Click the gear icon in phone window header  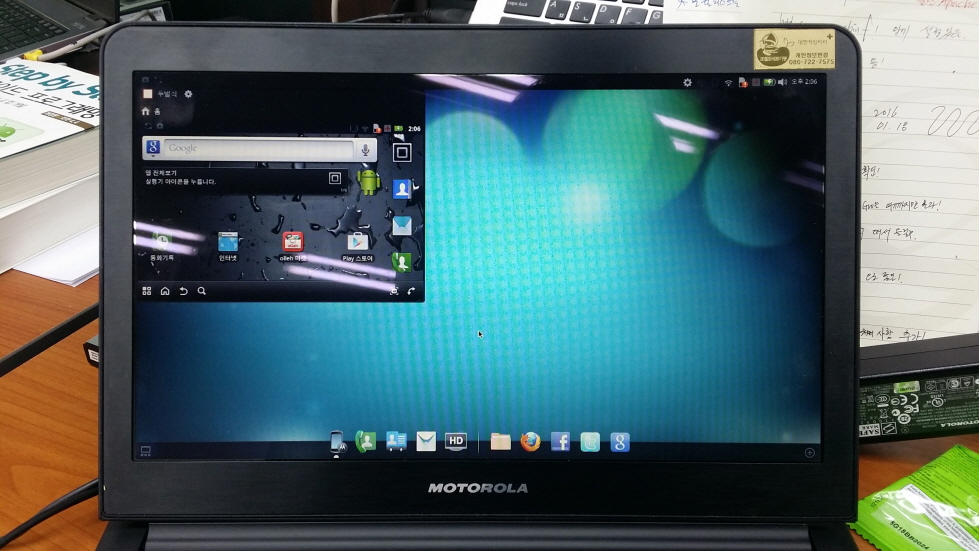pyautogui.click(x=188, y=94)
